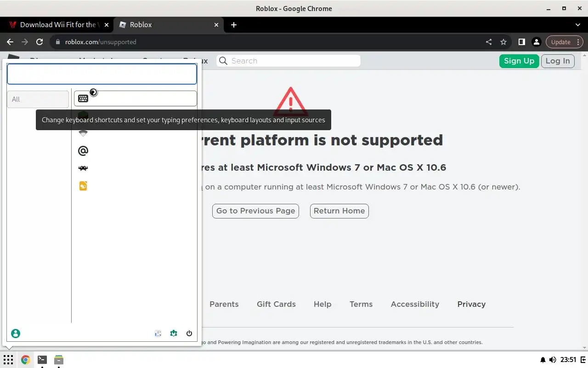Open the @ email application entry
The image size is (588, 368).
coord(83,151)
